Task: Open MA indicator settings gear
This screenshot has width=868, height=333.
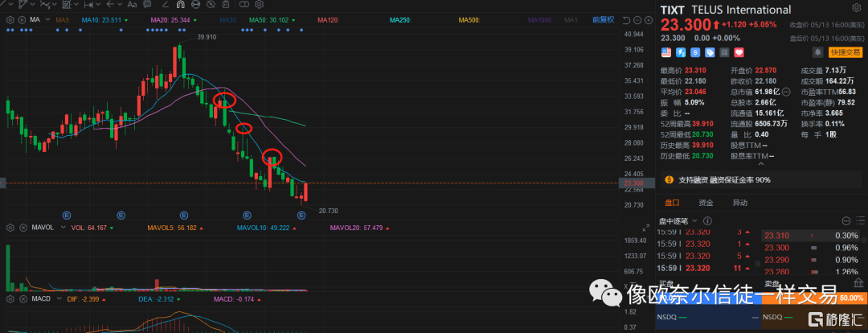Action: click(x=10, y=20)
